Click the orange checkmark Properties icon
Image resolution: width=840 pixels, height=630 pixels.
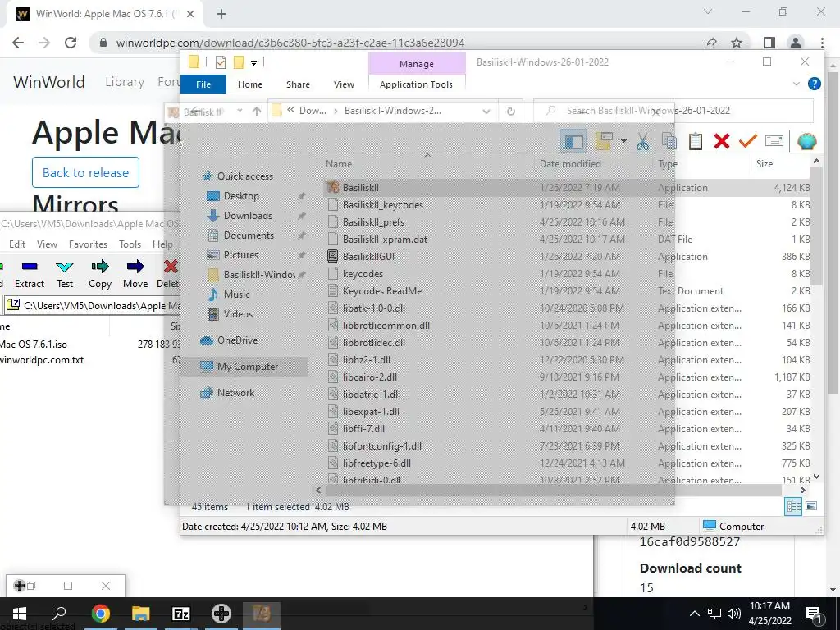pos(748,141)
